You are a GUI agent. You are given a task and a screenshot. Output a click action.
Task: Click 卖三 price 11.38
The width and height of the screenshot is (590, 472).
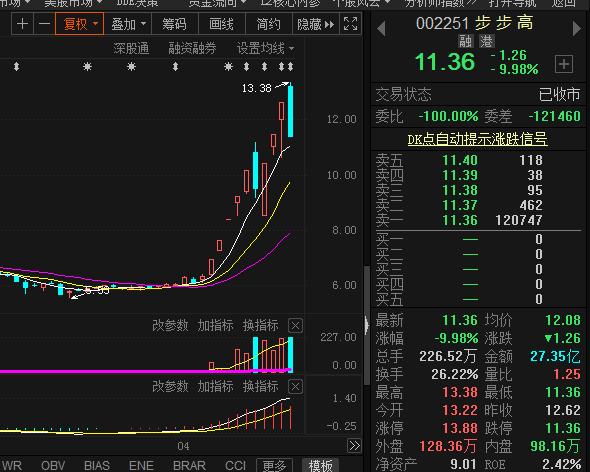460,190
